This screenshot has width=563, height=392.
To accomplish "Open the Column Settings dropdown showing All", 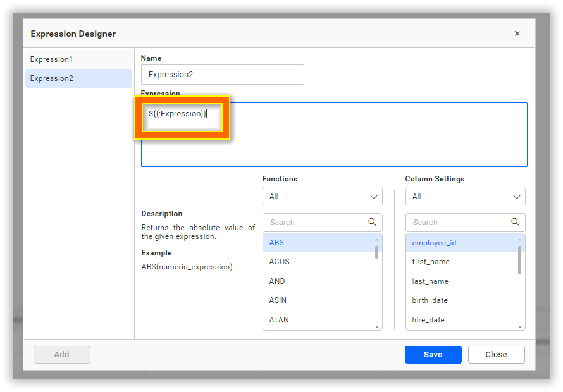I will click(x=465, y=197).
